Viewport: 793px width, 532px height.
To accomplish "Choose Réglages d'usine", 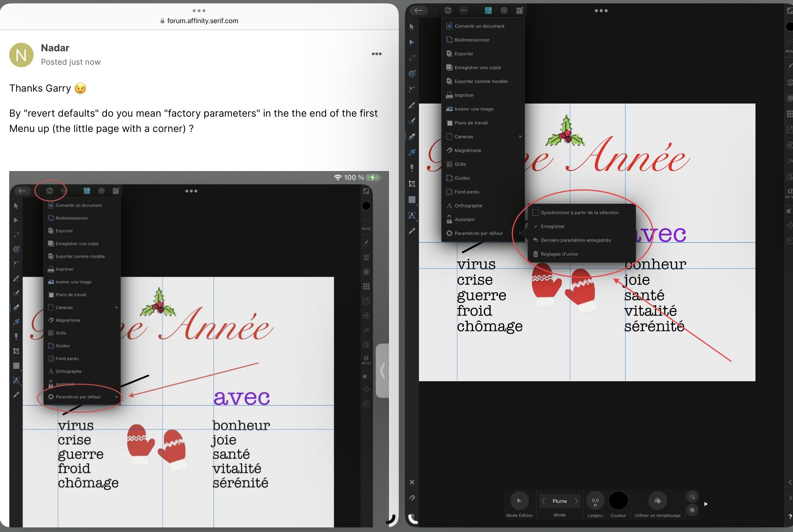I will 582,254.
